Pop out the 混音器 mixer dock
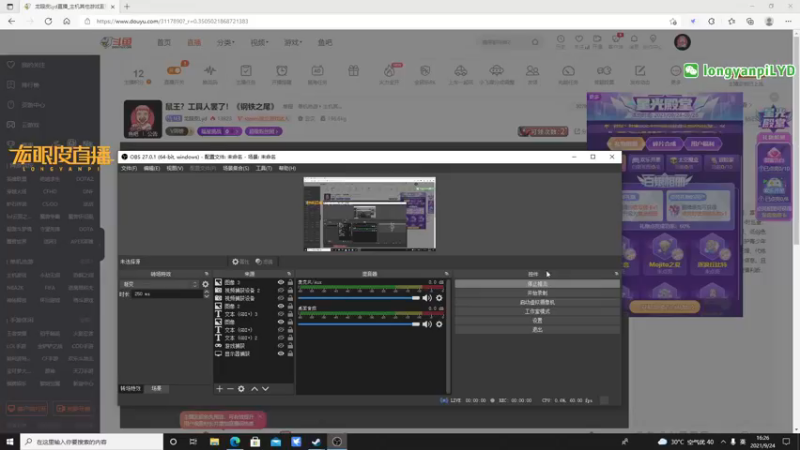Image resolution: width=800 pixels, height=450 pixels. tap(446, 274)
